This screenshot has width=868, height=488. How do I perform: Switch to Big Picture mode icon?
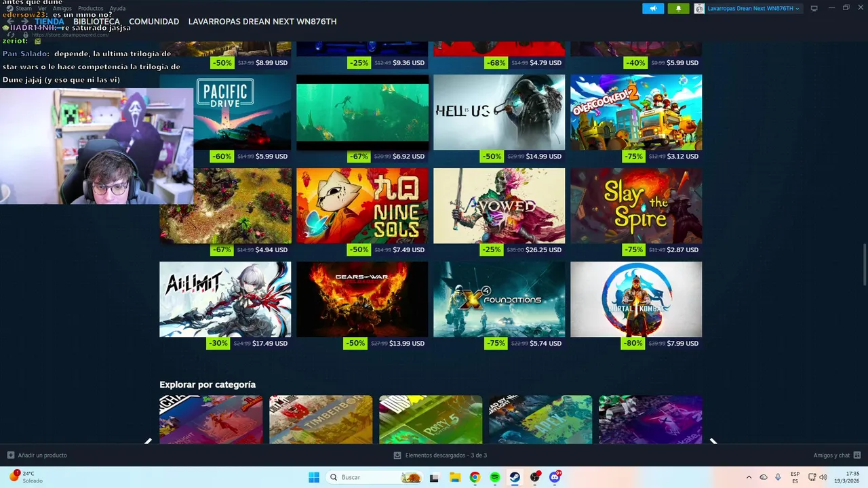[814, 8]
